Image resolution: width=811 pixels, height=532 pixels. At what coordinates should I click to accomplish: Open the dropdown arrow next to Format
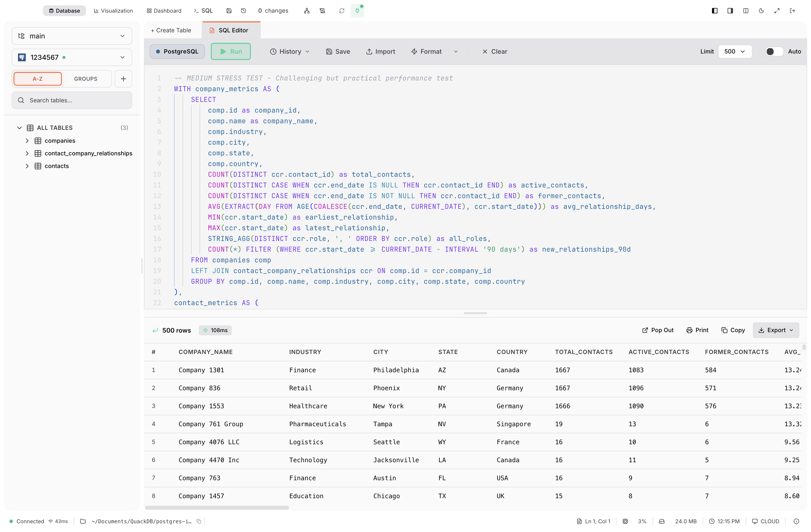click(x=456, y=52)
